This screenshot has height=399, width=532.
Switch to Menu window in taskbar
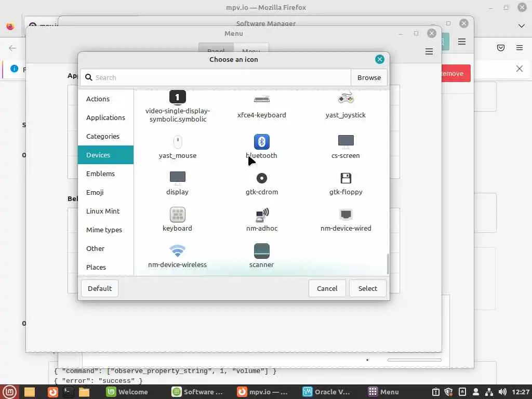pyautogui.click(x=384, y=392)
